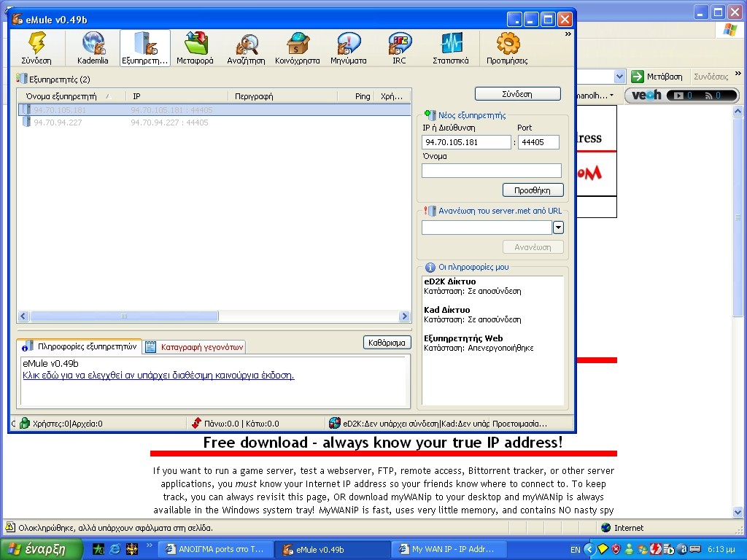This screenshot has width=747, height=560.
Task: Open the server.met URL dropdown arrow
Action: pos(558,227)
